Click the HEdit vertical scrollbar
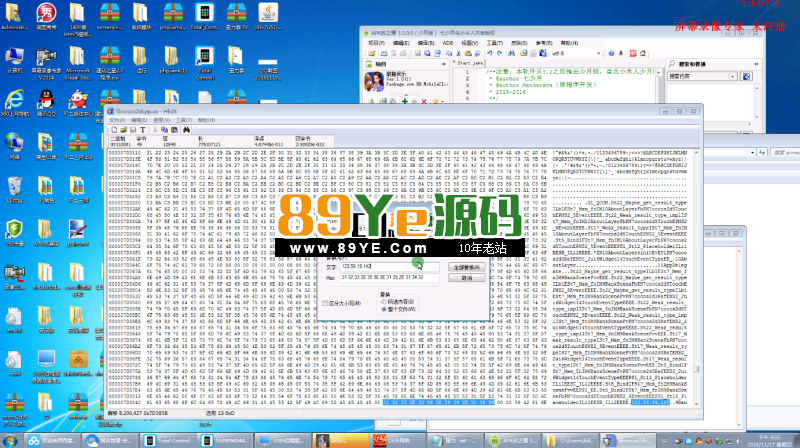 click(696, 278)
